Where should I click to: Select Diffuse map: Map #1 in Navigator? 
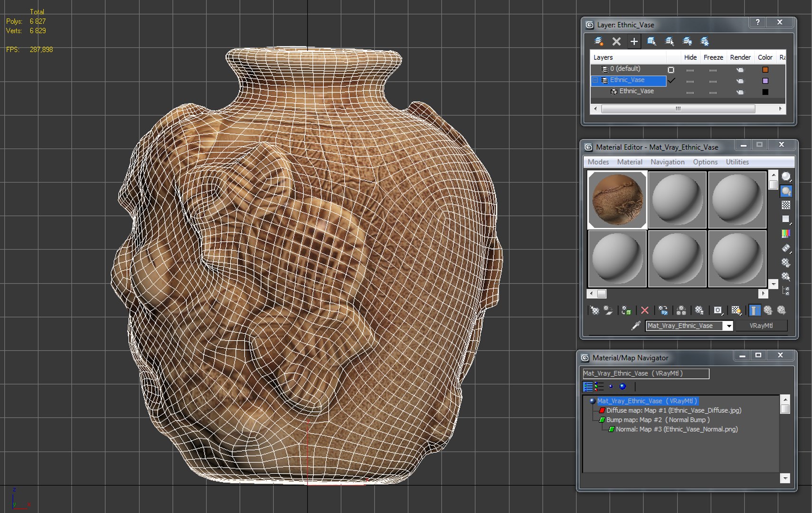tap(673, 410)
